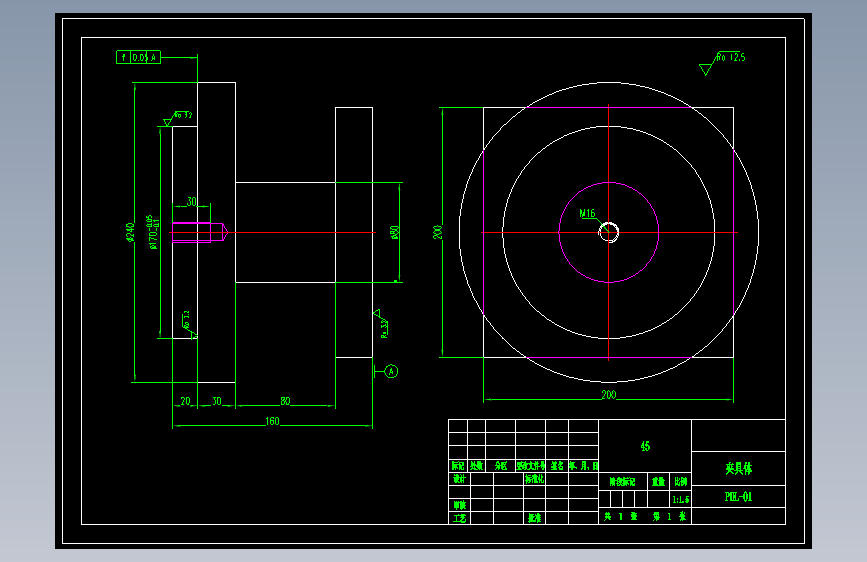This screenshot has width=867, height=562.
Task: Select the vertical 200 dimension of square plate
Action: point(437,232)
